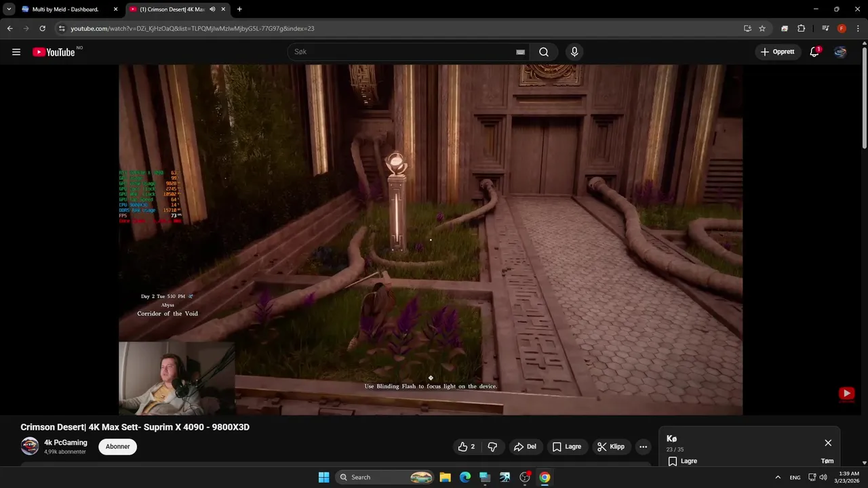Click the Opprett create button

(x=777, y=52)
